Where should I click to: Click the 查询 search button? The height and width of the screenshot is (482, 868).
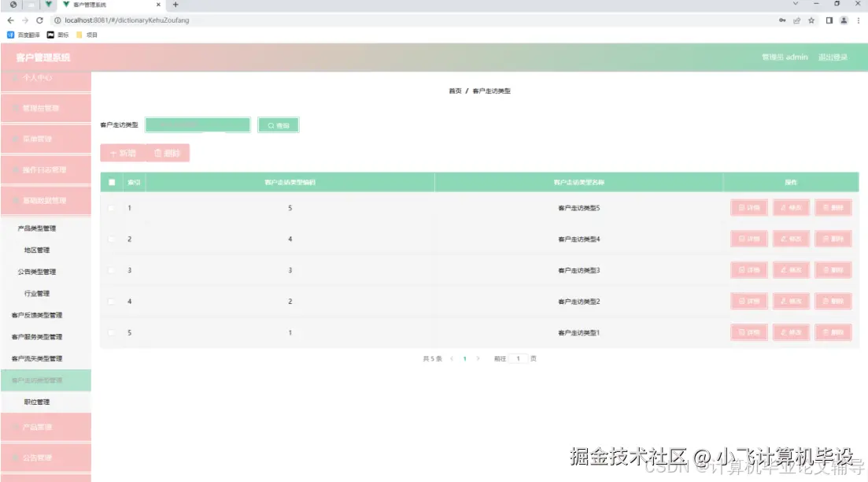279,125
